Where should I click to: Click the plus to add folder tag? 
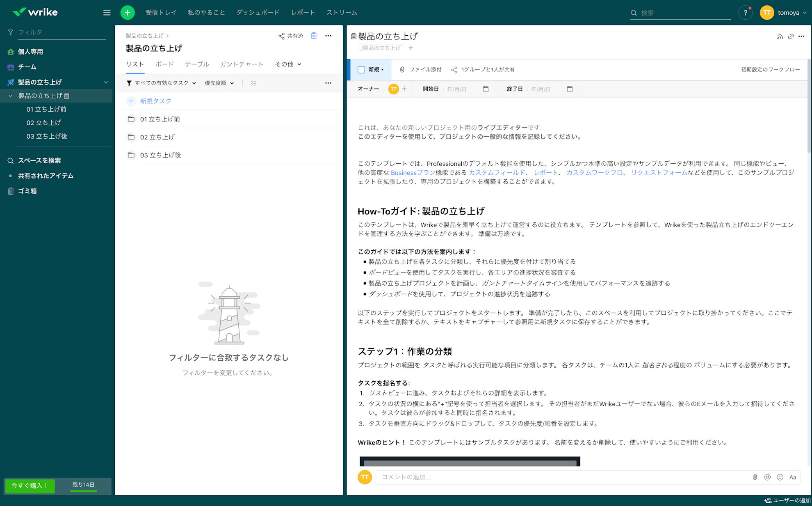411,48
